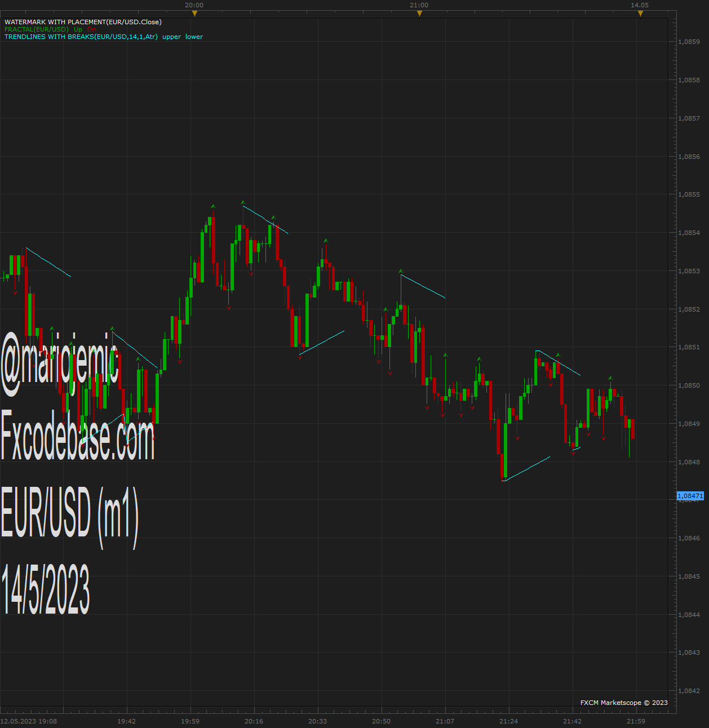Click the 1,0850 price axis label

click(x=689, y=385)
